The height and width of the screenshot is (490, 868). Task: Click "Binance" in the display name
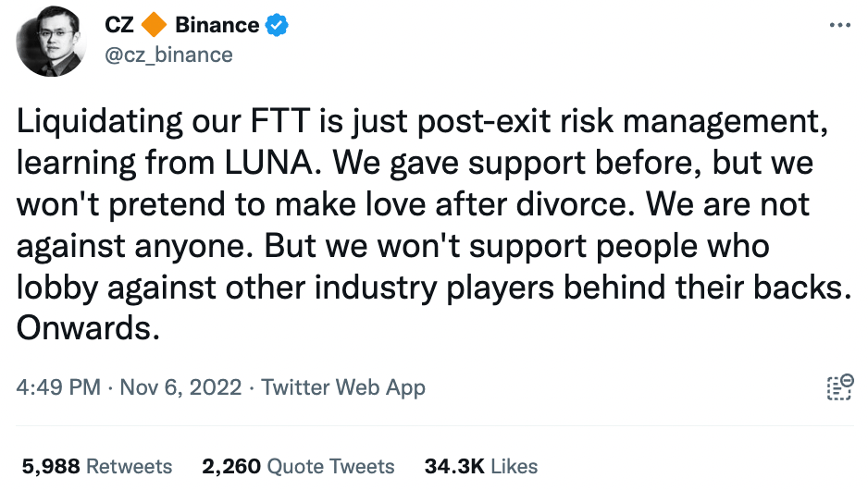(217, 26)
